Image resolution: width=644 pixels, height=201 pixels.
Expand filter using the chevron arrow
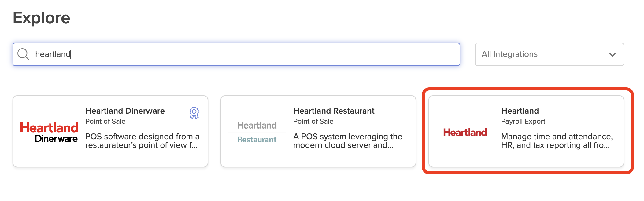612,55
